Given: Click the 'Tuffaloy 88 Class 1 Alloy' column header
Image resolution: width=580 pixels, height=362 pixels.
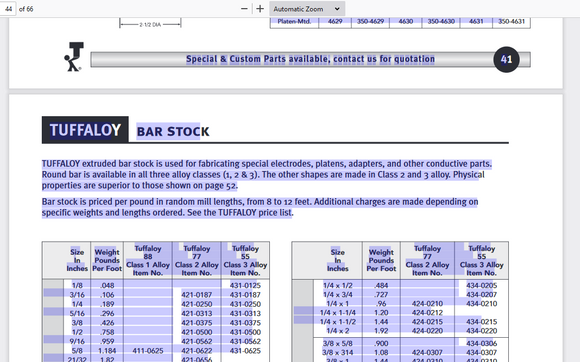Looking at the screenshot, I should pyautogui.click(x=148, y=260).
